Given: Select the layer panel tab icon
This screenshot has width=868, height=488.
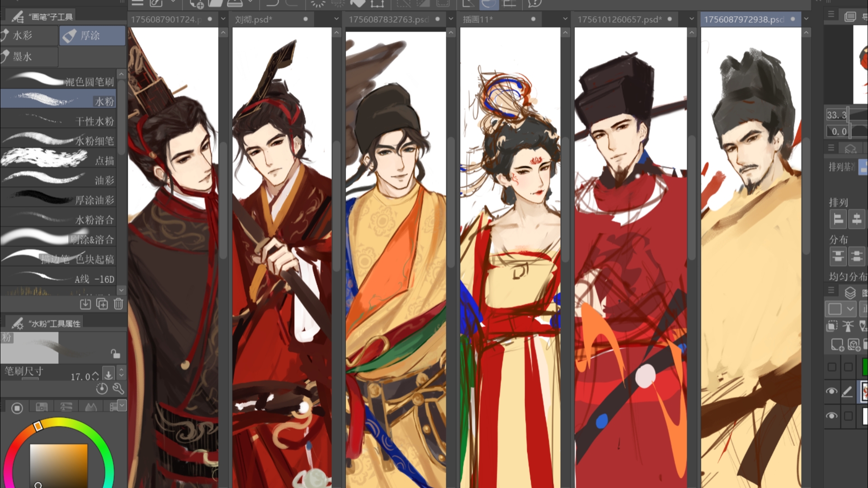Looking at the screenshot, I should tap(850, 293).
